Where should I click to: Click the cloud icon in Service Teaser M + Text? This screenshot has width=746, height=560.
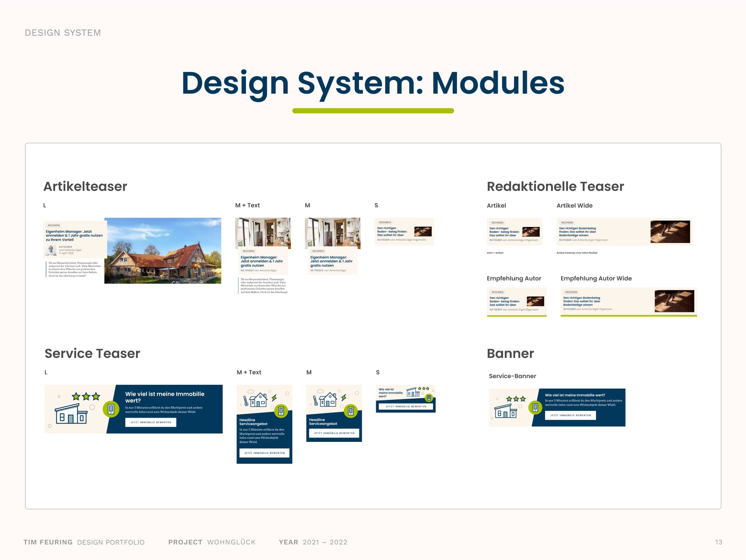(x=251, y=391)
